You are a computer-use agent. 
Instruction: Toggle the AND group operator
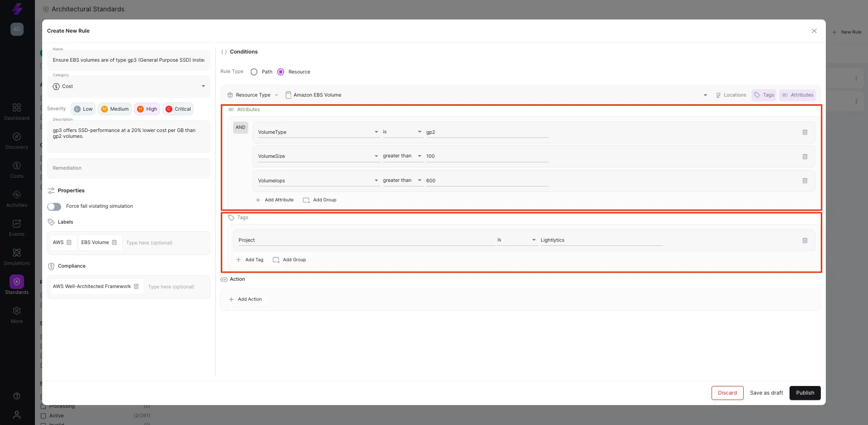click(x=240, y=127)
